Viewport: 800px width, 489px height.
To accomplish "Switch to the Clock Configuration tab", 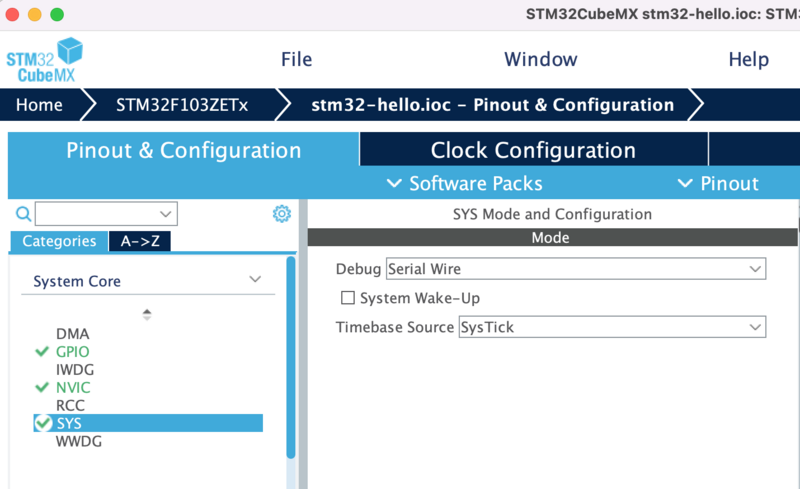I will point(532,150).
